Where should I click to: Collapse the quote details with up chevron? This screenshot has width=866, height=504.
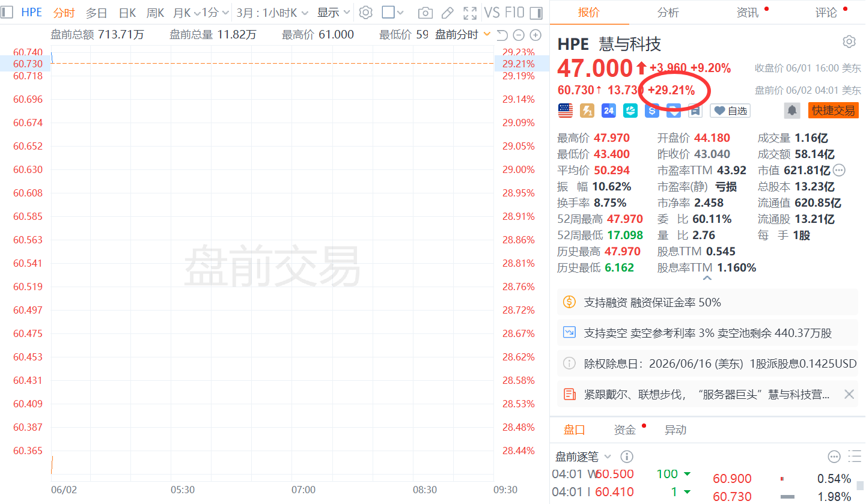pyautogui.click(x=707, y=278)
